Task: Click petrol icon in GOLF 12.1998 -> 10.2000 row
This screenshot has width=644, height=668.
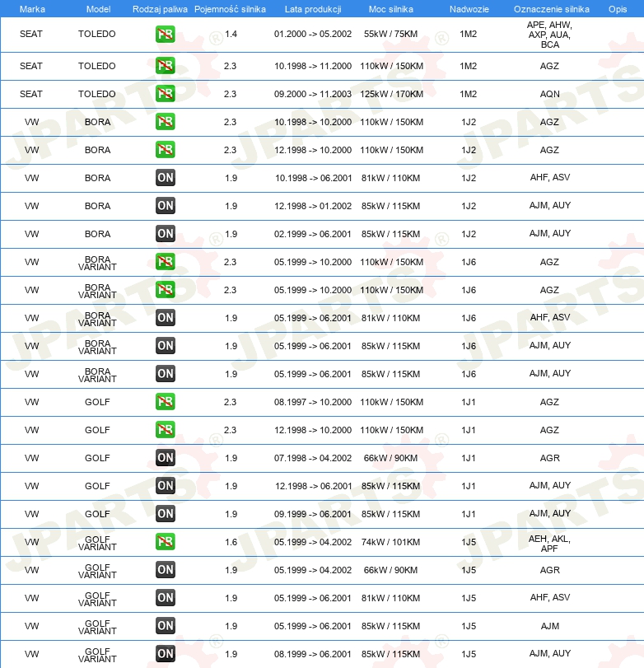Action: pos(166,430)
